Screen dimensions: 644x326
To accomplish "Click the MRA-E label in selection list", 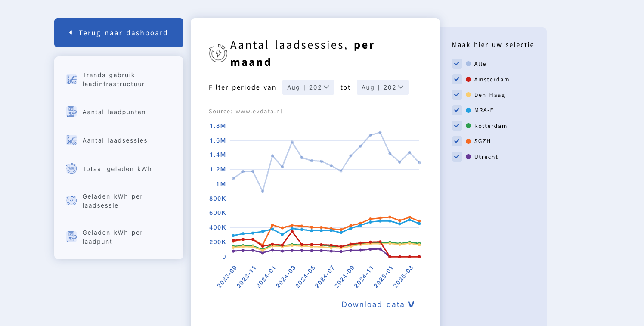I will [484, 110].
